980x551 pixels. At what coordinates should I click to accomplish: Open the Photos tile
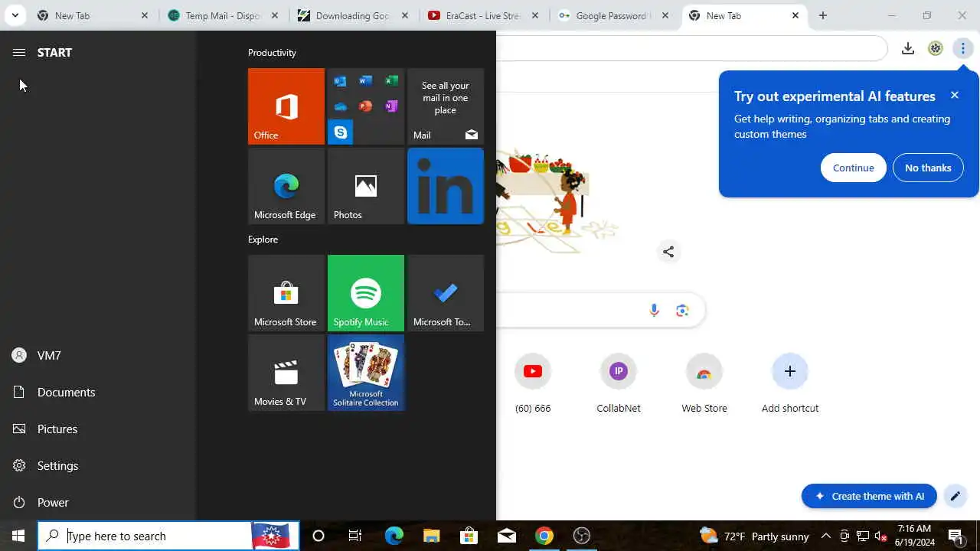click(x=366, y=186)
